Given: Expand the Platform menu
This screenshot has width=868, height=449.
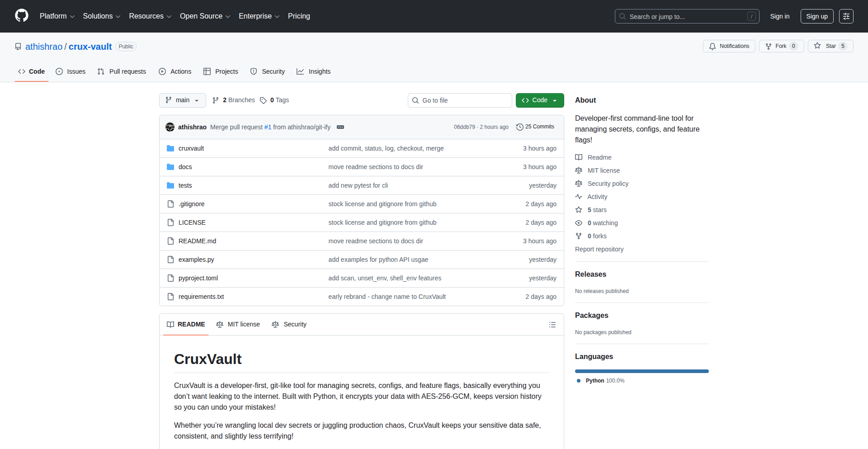Looking at the screenshot, I should tap(57, 16).
